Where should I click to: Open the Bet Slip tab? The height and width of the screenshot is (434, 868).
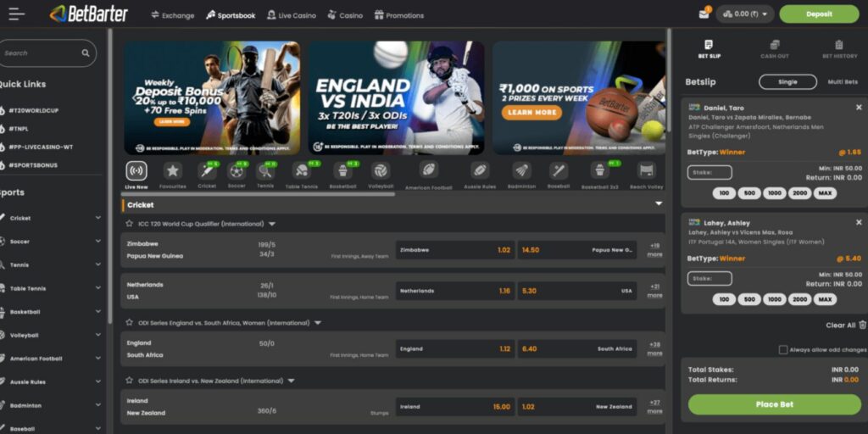(x=709, y=49)
